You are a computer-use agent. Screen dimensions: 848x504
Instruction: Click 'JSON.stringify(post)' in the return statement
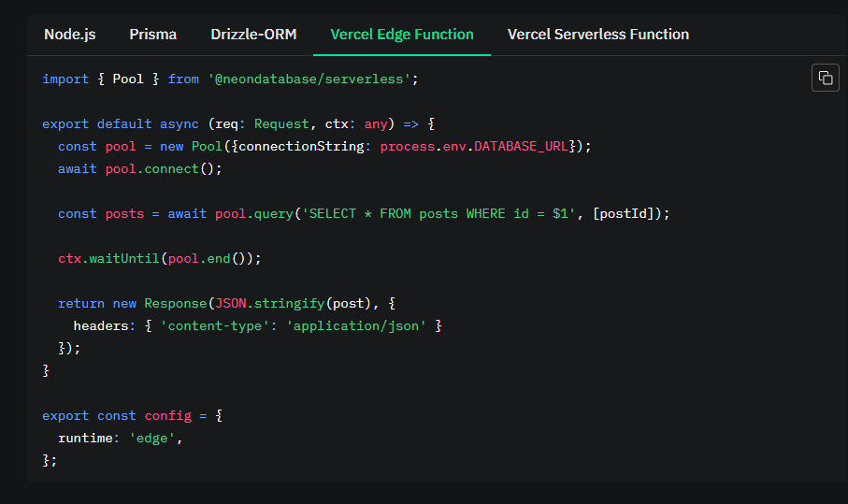pyautogui.click(x=293, y=303)
